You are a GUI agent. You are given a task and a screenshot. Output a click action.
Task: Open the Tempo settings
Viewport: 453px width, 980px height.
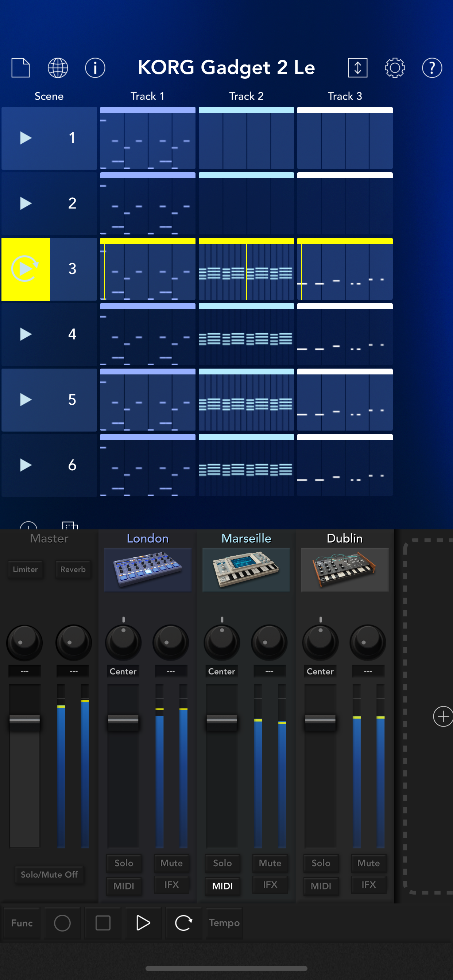pyautogui.click(x=224, y=922)
